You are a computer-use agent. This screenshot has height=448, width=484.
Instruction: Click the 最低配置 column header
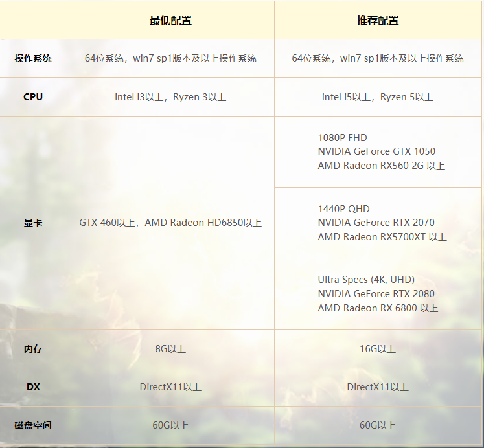click(170, 20)
